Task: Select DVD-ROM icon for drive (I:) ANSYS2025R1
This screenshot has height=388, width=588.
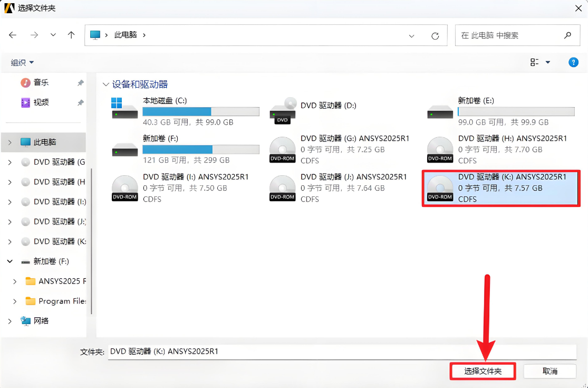Action: [x=125, y=188]
